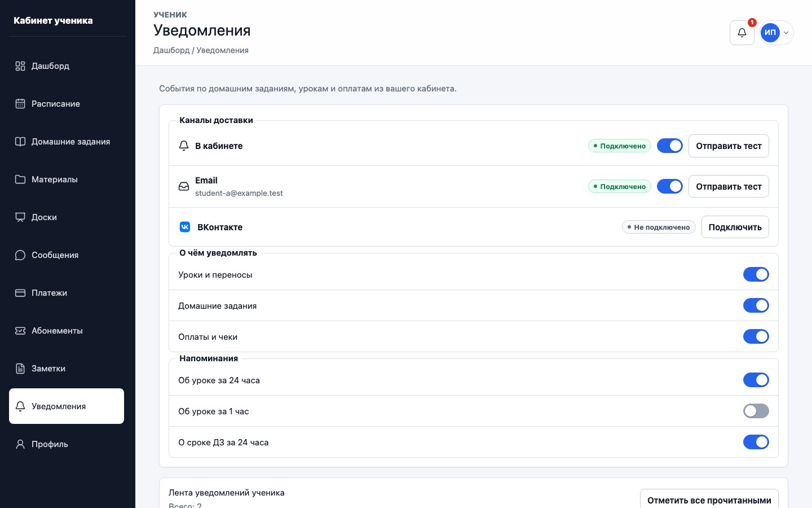Click the Доски board icon

[20, 217]
